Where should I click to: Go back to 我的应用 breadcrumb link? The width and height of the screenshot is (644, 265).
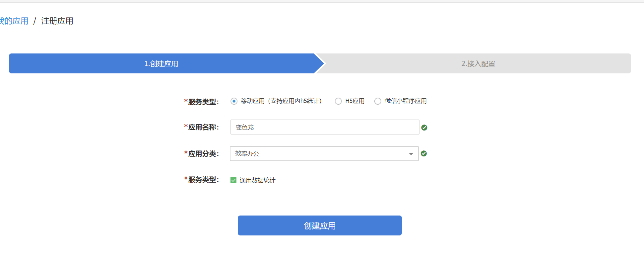pyautogui.click(x=14, y=21)
